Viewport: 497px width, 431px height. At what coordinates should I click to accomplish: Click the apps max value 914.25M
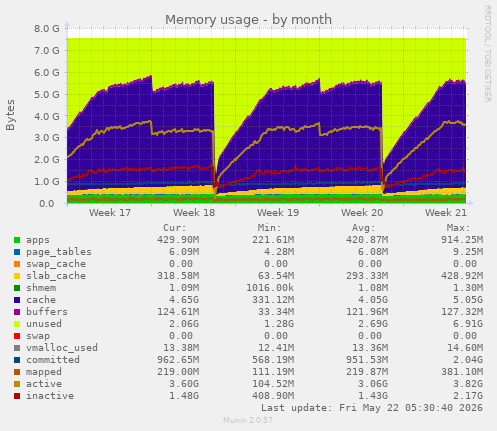pyautogui.click(x=462, y=240)
